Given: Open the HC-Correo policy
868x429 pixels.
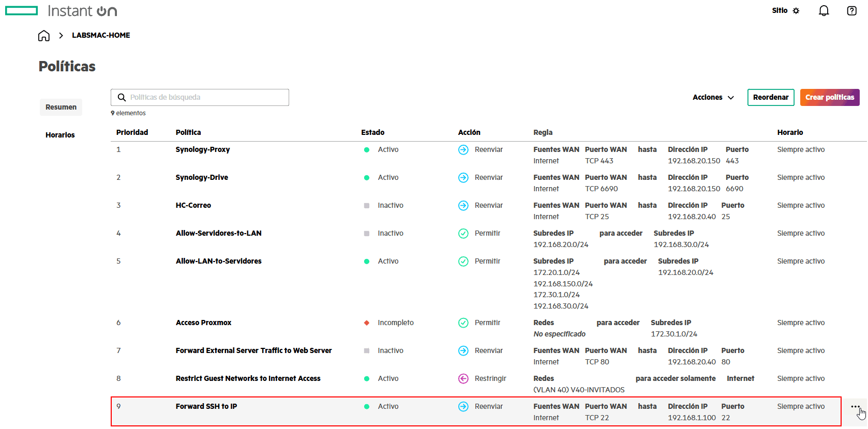Looking at the screenshot, I should click(193, 206).
